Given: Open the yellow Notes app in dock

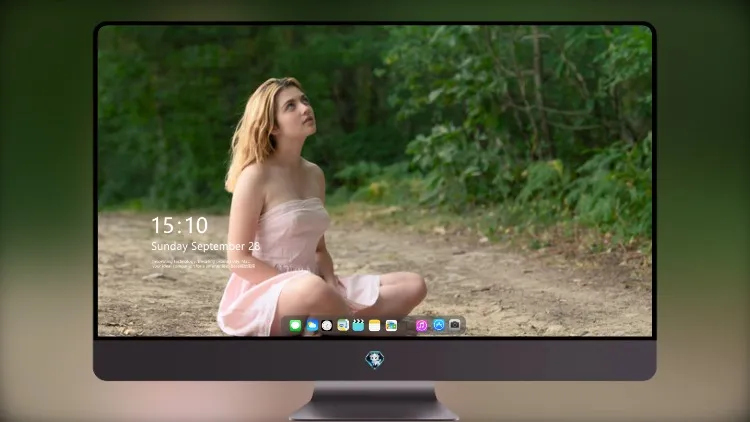Looking at the screenshot, I should click(x=375, y=325).
